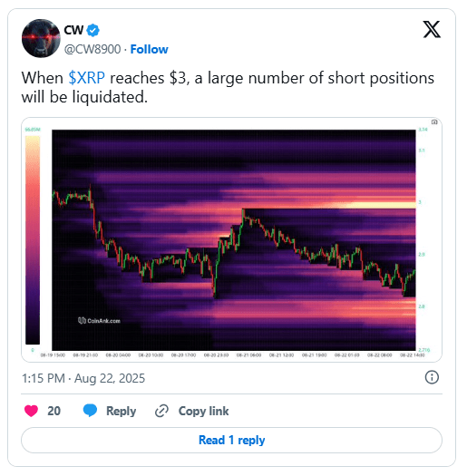Open the XRP liquidation heatmap image

pyautogui.click(x=231, y=240)
